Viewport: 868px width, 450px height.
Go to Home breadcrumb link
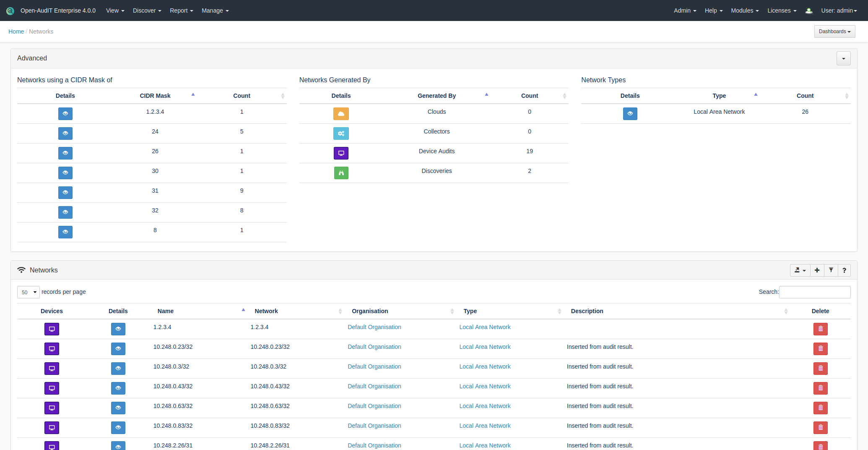pyautogui.click(x=16, y=31)
